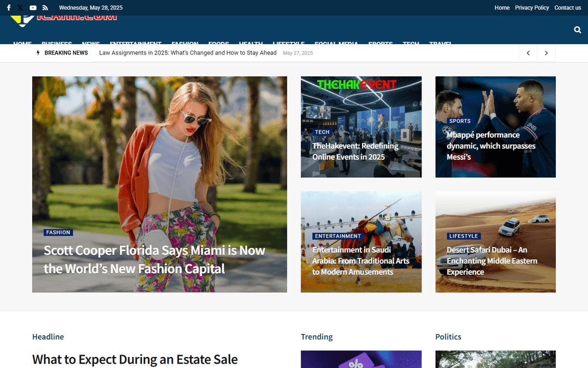Open the BUSINESS navigation menu item

(57, 43)
